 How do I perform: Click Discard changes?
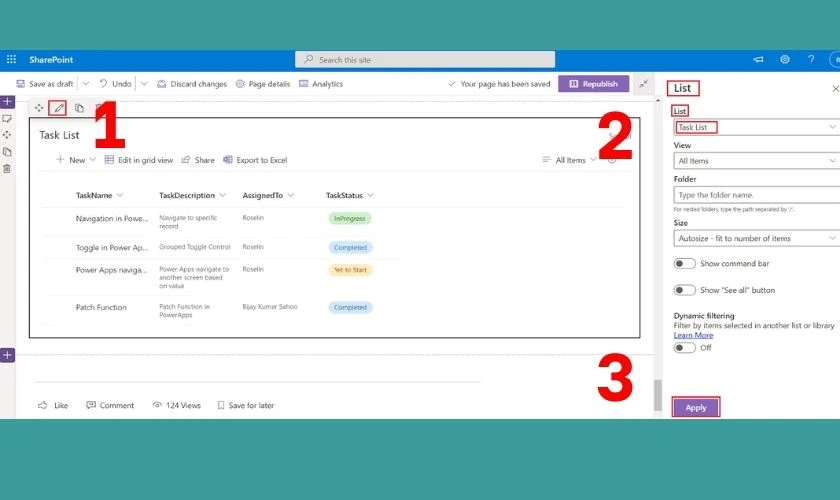[192, 84]
